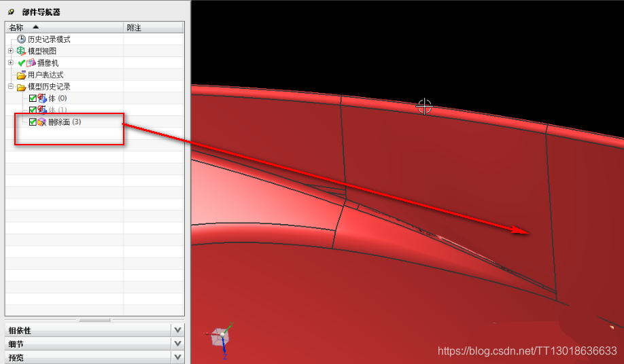Image resolution: width=624 pixels, height=364 pixels.
Task: Select the 模型视图 tree row
Action: (x=94, y=51)
